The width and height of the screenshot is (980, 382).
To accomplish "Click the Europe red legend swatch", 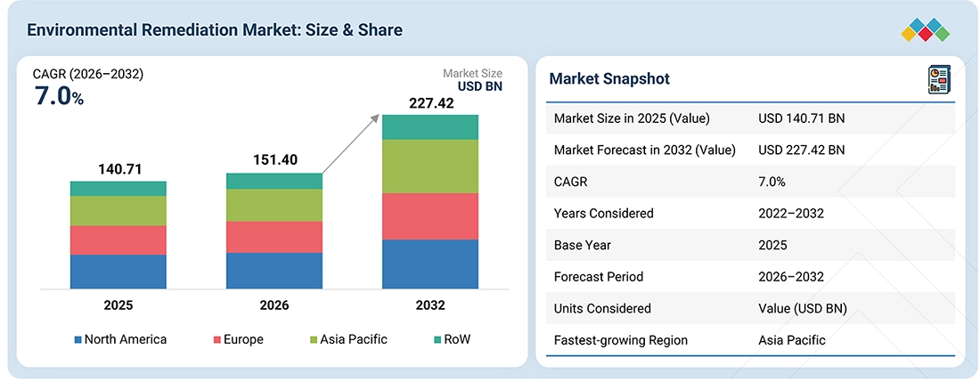I will click(217, 340).
